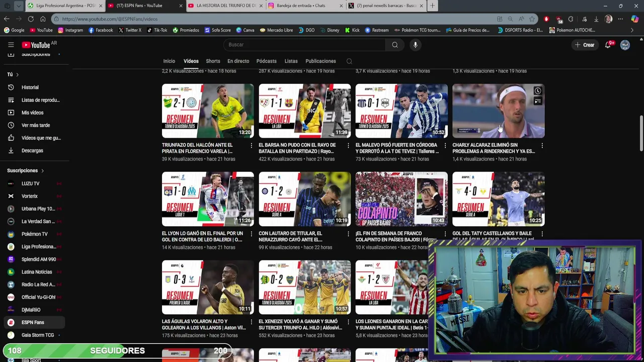Click the Buscar search field
Viewport: 644px width, 362px height.
click(304, 45)
